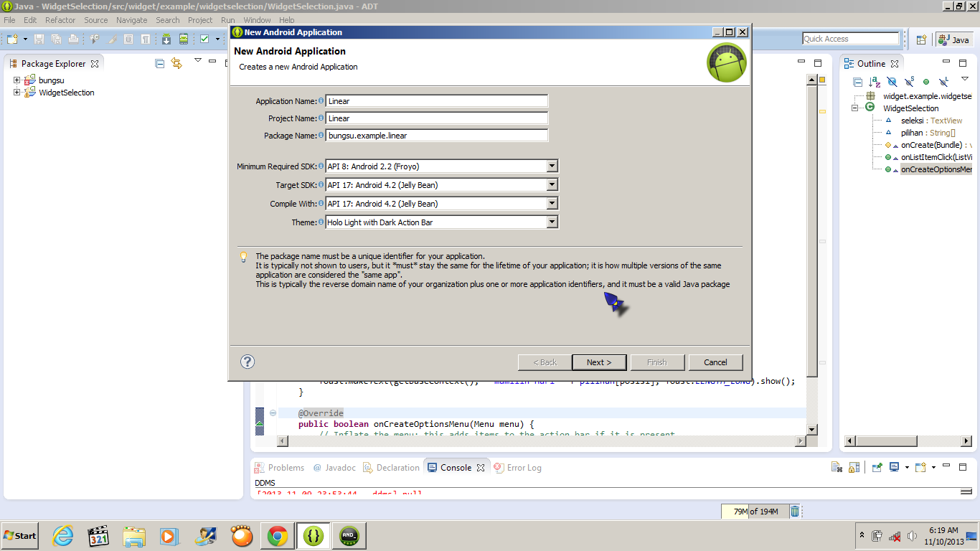
Task: Open the File menu
Action: pyautogui.click(x=9, y=20)
